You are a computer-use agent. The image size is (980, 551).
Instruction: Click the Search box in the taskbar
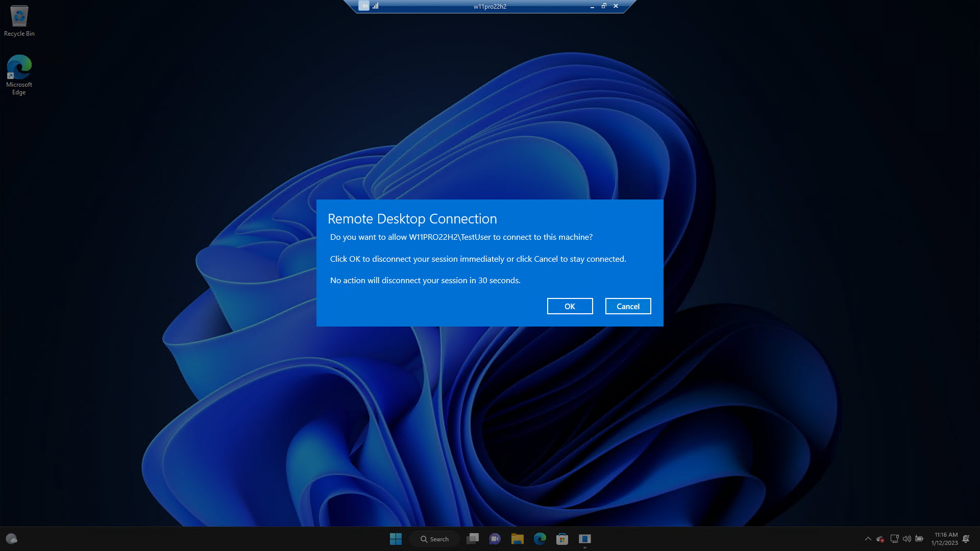[434, 539]
